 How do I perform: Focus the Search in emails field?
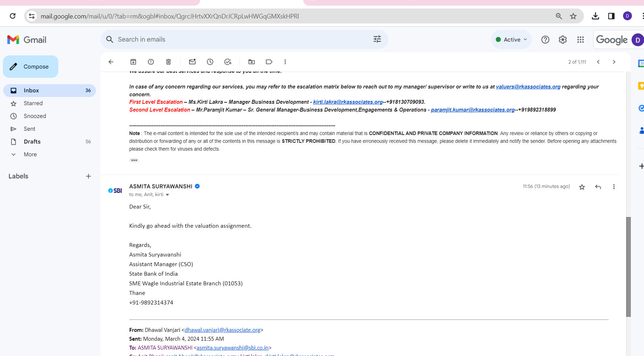pyautogui.click(x=245, y=39)
